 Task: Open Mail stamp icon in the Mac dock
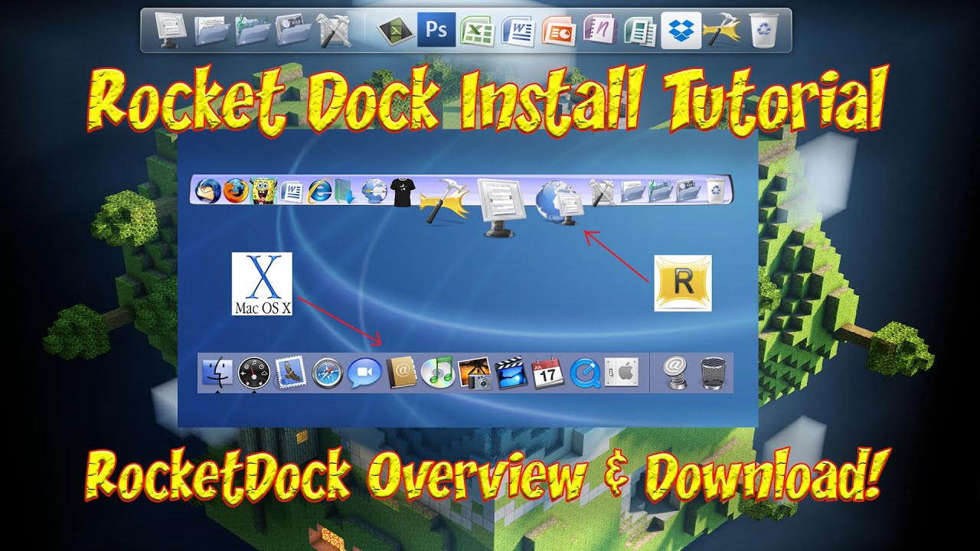point(290,373)
